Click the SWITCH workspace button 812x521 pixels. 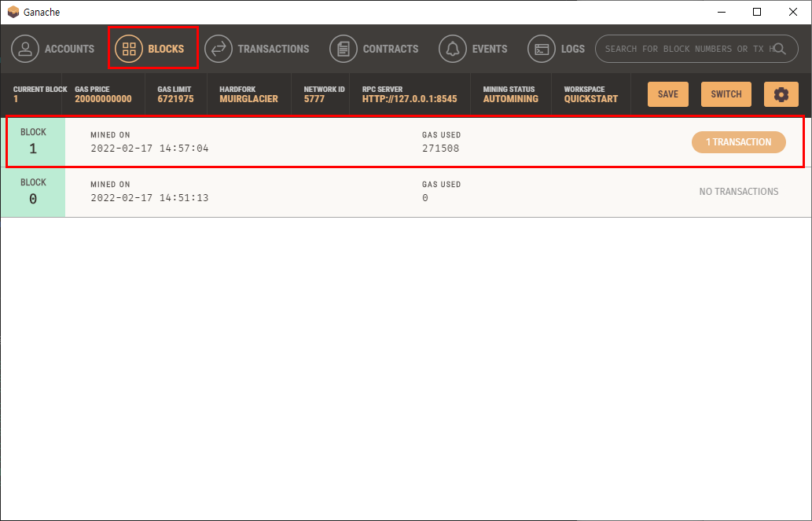[x=726, y=94]
